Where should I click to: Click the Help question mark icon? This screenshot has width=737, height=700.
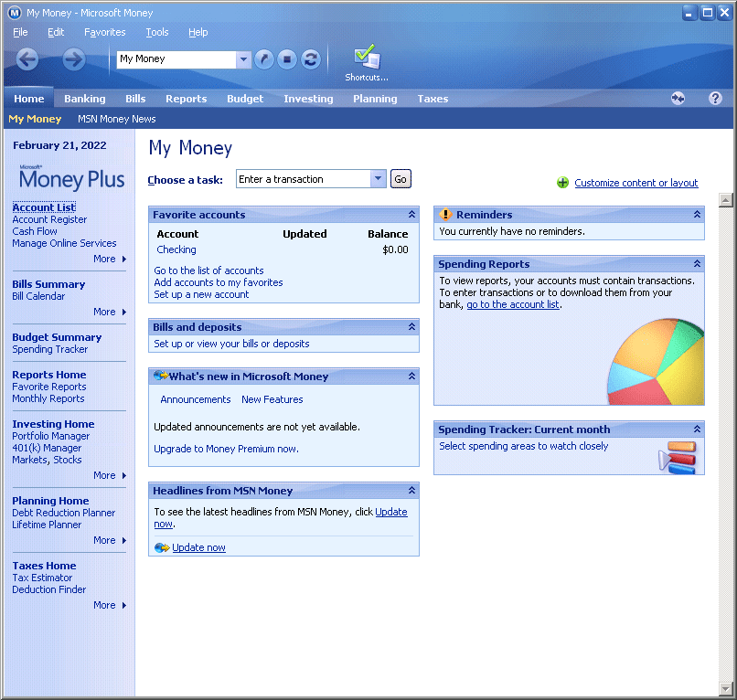pyautogui.click(x=715, y=98)
